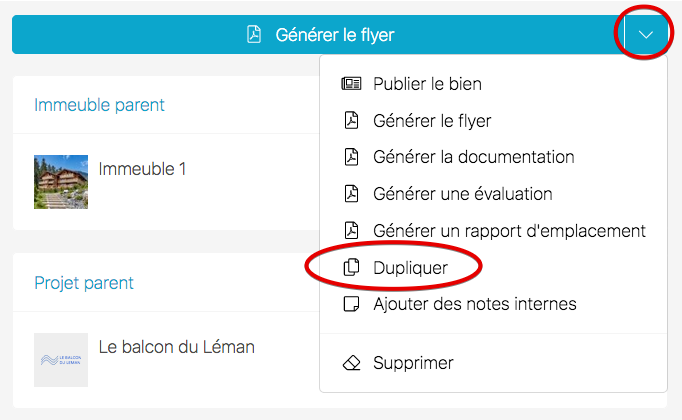Click the PDF icon beside Générer la documentation

click(350, 157)
